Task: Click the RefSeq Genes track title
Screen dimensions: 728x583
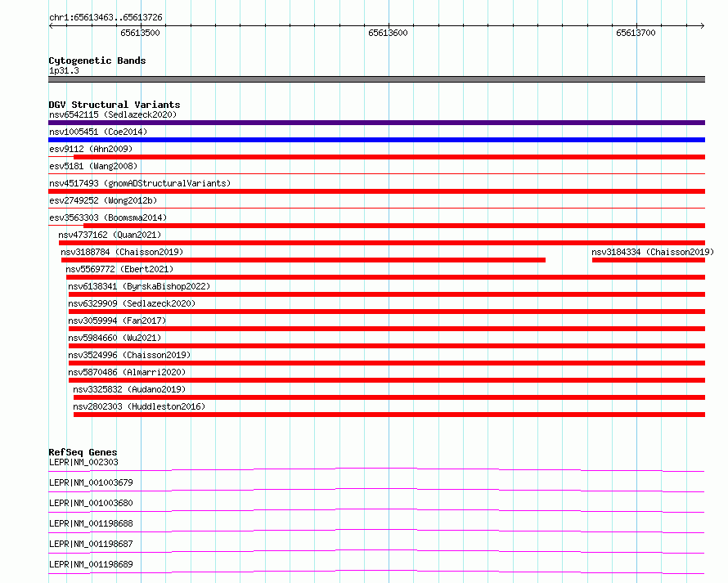Action: tap(83, 452)
